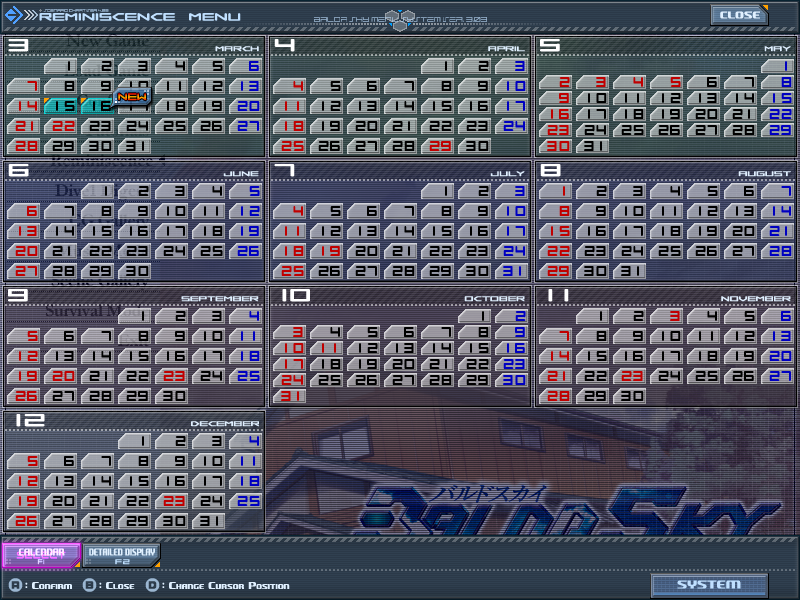This screenshot has height=600, width=800.
Task: Select September 4 Saturday cell
Action: click(x=246, y=316)
